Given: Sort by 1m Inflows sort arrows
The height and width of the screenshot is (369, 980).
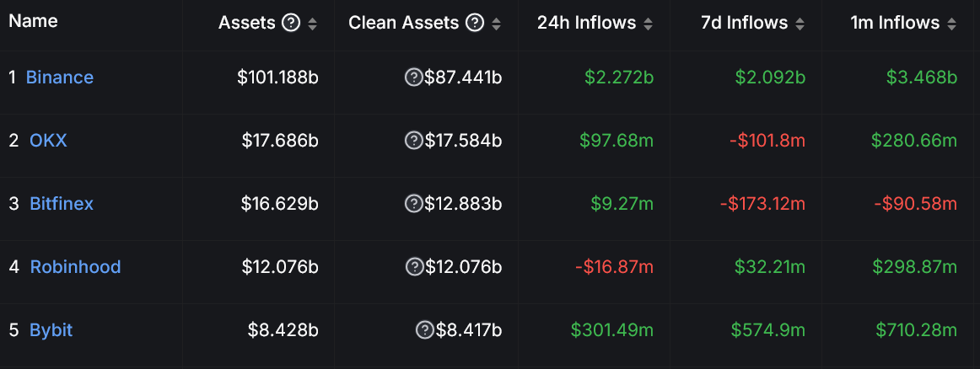Looking at the screenshot, I should click(952, 24).
